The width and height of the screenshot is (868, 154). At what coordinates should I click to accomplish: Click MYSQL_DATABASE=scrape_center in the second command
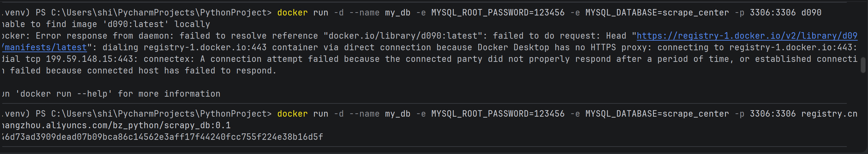657,114
